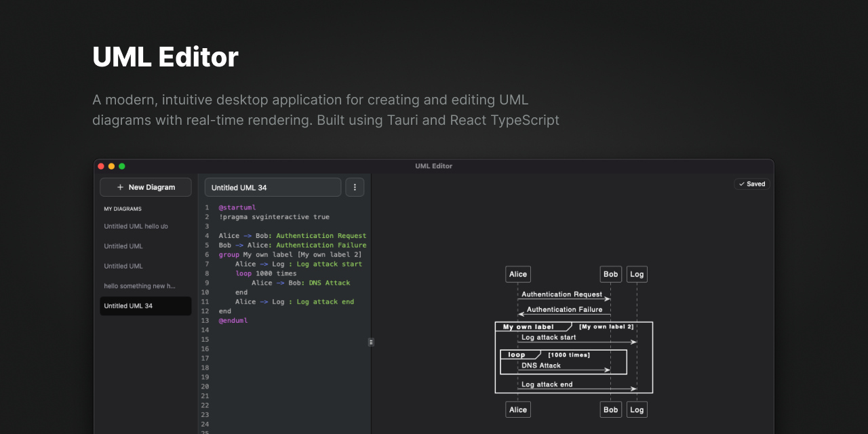Click the New Diagram button
The width and height of the screenshot is (868, 434).
tap(146, 187)
